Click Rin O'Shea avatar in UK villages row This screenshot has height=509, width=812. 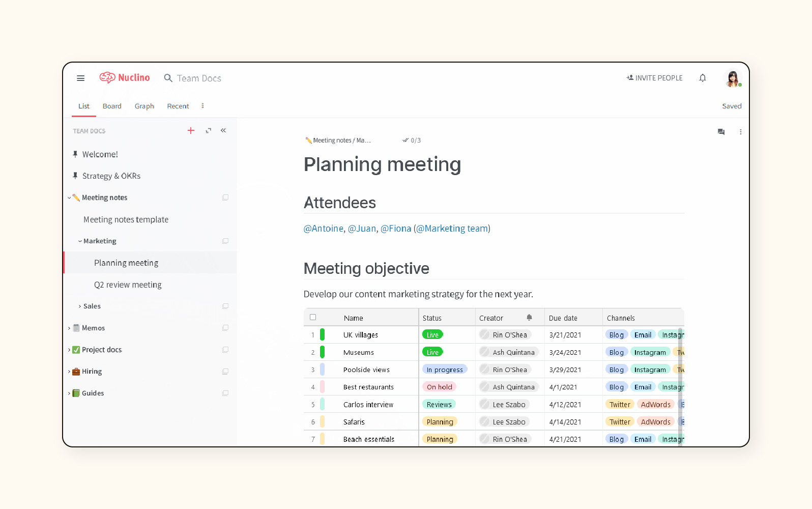485,335
